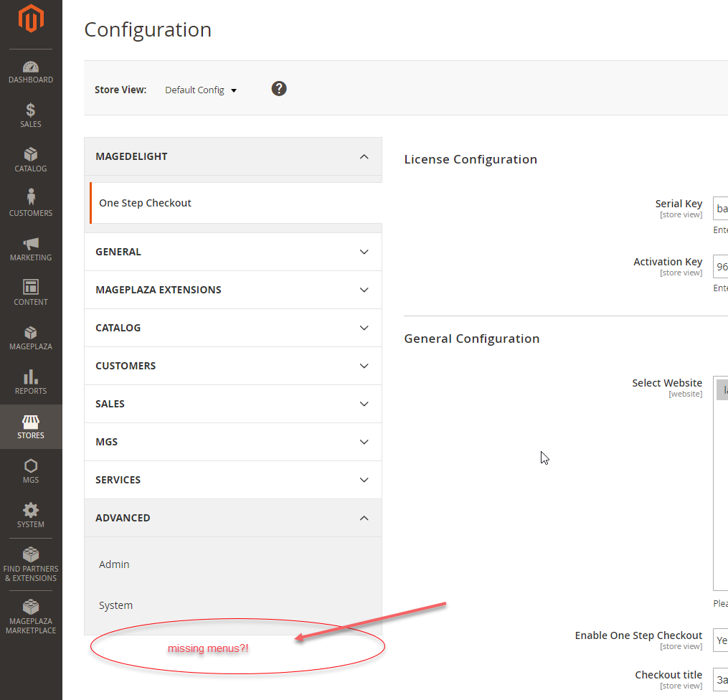This screenshot has height=700, width=728.
Task: Click the help question mark icon
Action: [278, 88]
